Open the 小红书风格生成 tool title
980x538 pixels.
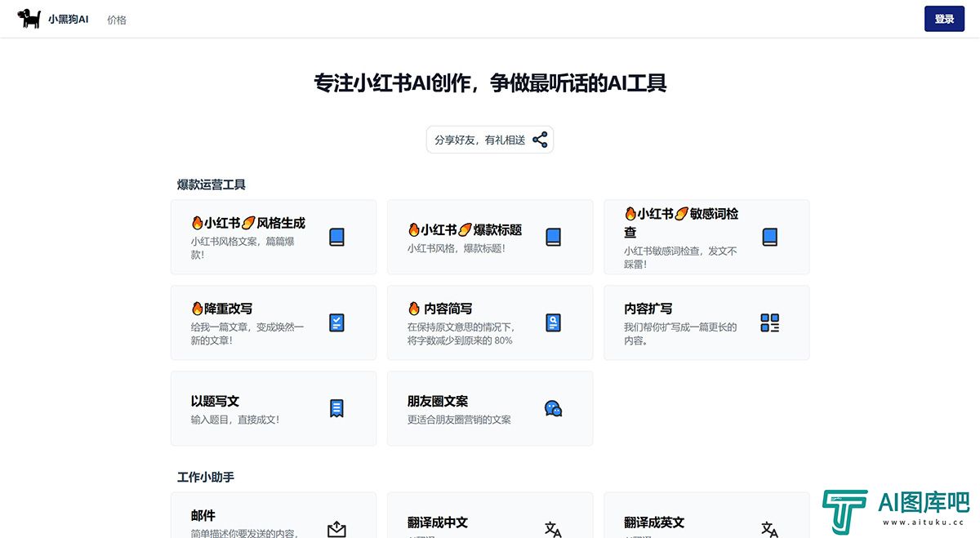click(x=248, y=222)
